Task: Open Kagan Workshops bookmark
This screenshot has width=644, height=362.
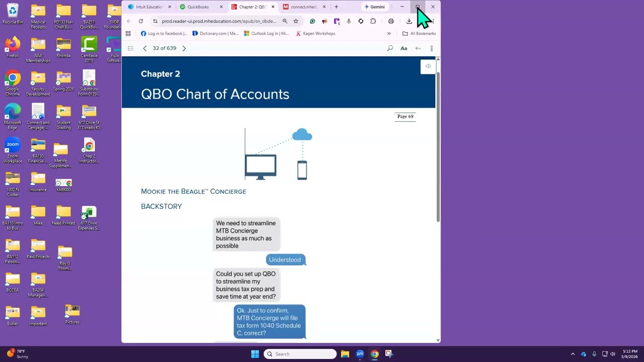Action: [x=315, y=34]
